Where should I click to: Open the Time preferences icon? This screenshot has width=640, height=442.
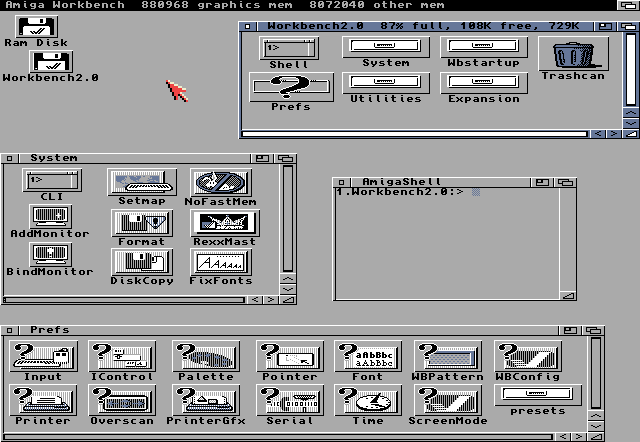point(368,401)
